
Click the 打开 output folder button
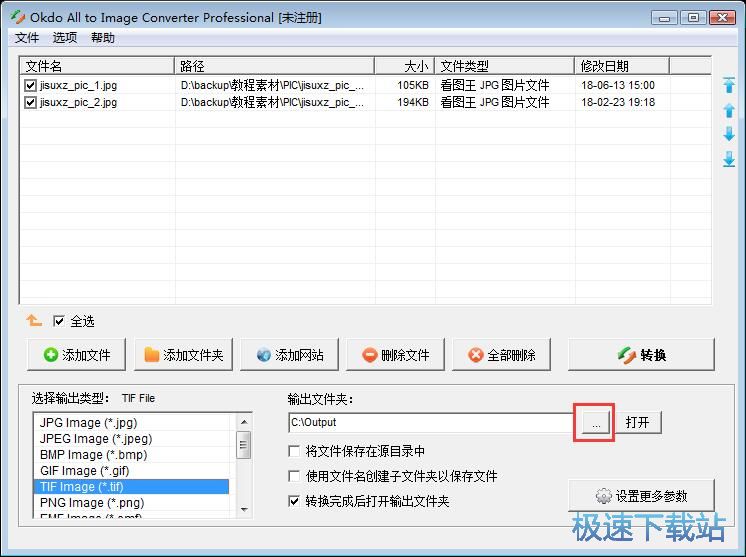637,422
